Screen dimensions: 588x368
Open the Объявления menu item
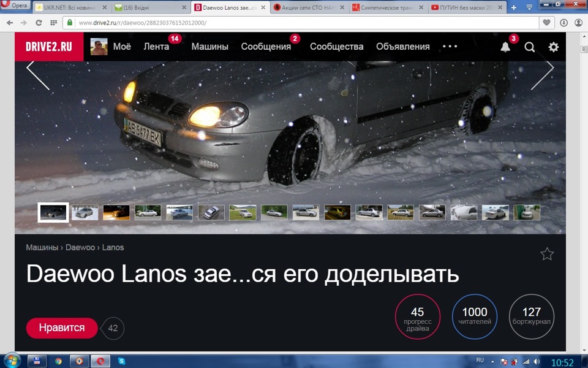pos(403,47)
